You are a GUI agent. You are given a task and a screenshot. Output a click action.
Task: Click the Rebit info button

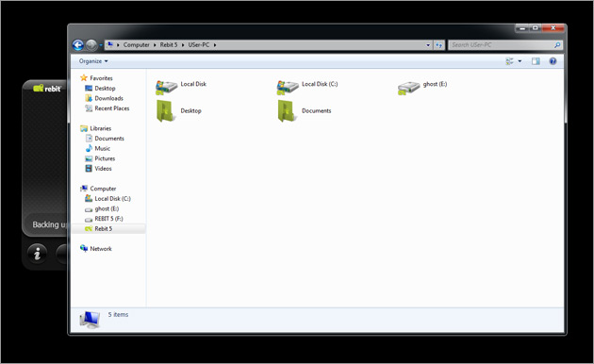(x=37, y=254)
